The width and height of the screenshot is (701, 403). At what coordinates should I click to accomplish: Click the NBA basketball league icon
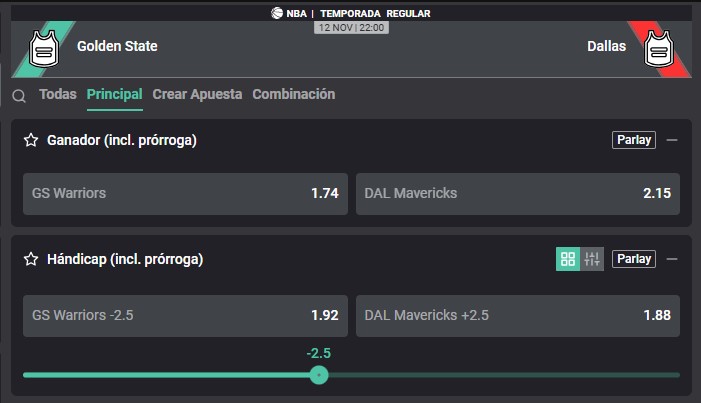pyautogui.click(x=277, y=13)
